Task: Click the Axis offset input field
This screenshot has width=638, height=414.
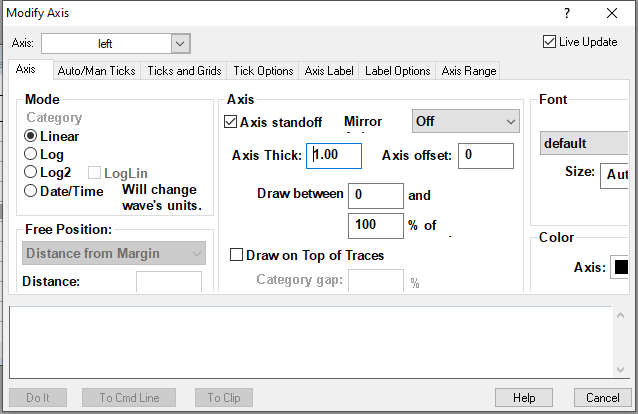Action: [x=486, y=156]
